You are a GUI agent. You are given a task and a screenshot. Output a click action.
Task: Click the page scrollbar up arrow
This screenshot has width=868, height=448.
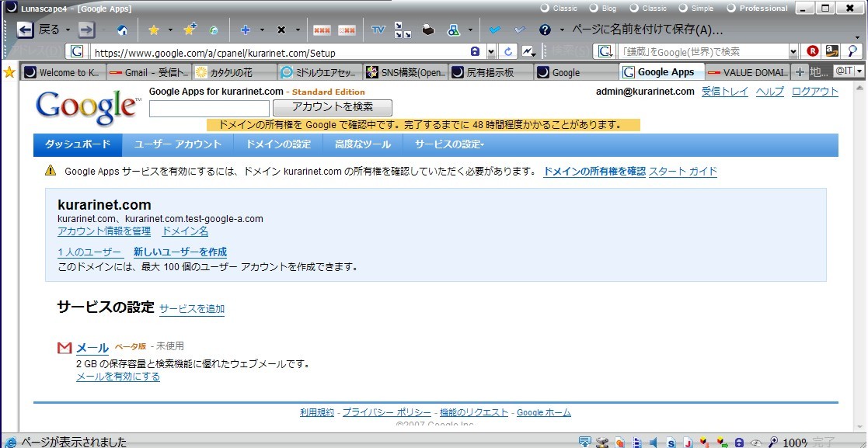coord(859,88)
